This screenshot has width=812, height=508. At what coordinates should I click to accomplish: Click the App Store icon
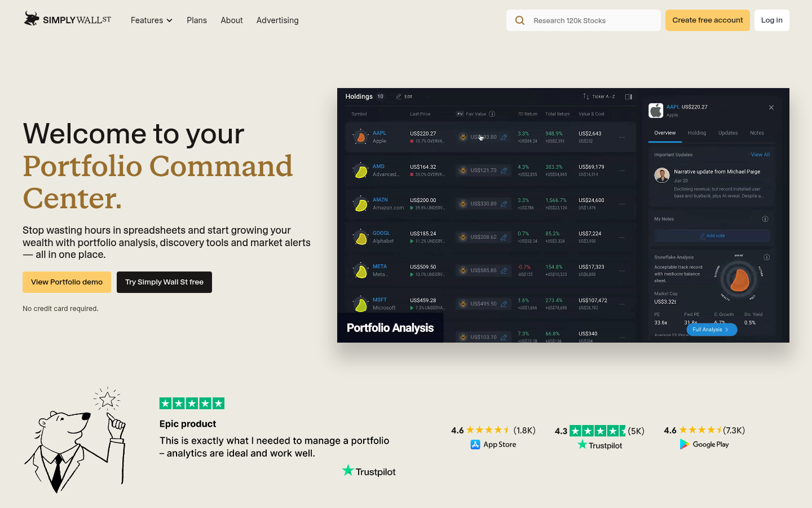click(x=475, y=445)
